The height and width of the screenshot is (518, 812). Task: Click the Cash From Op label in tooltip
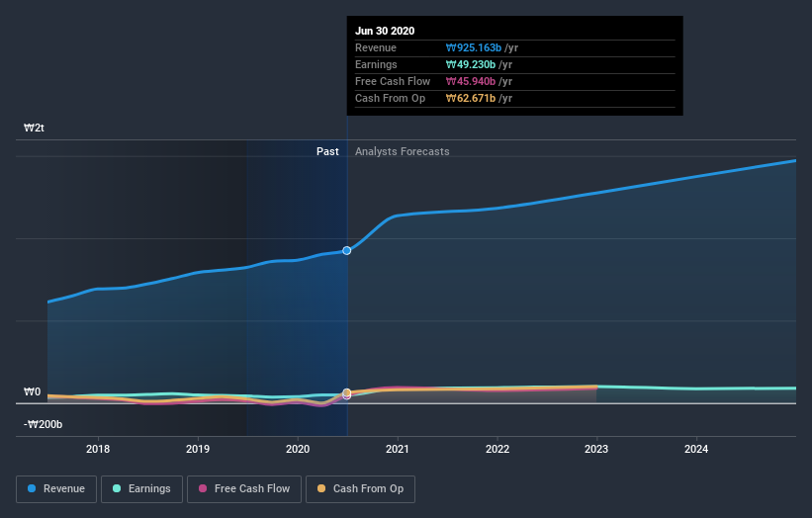(x=390, y=98)
